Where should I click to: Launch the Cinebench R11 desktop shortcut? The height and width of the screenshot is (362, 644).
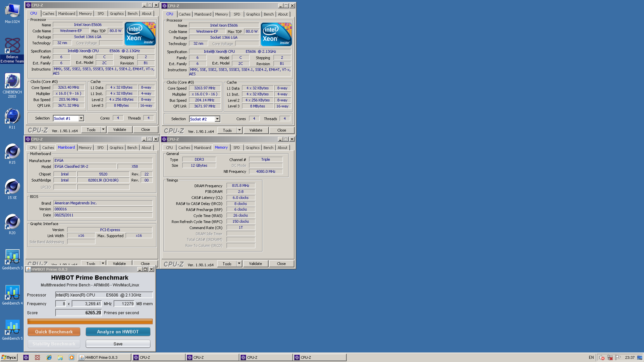coord(12,118)
